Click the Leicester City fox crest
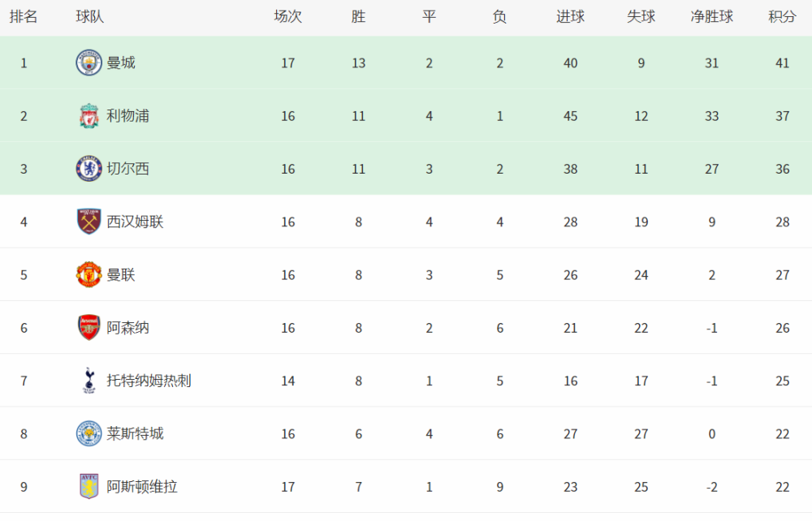Image resolution: width=812 pixels, height=521 pixels. click(89, 433)
